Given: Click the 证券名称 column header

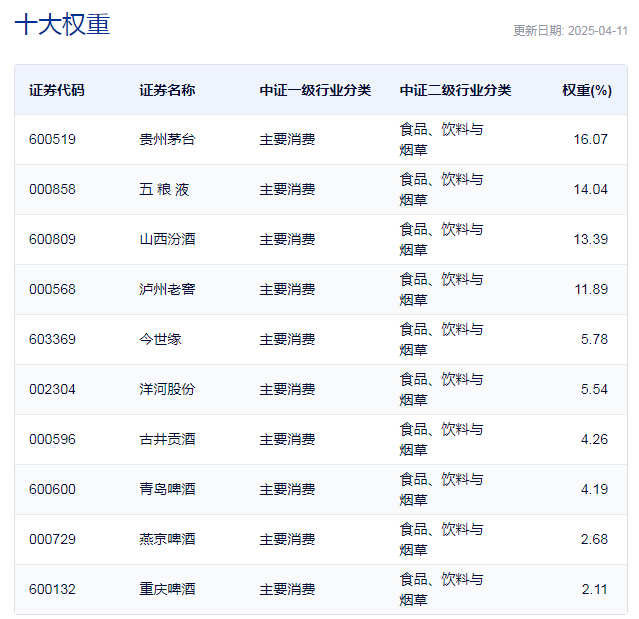Looking at the screenshot, I should [167, 90].
